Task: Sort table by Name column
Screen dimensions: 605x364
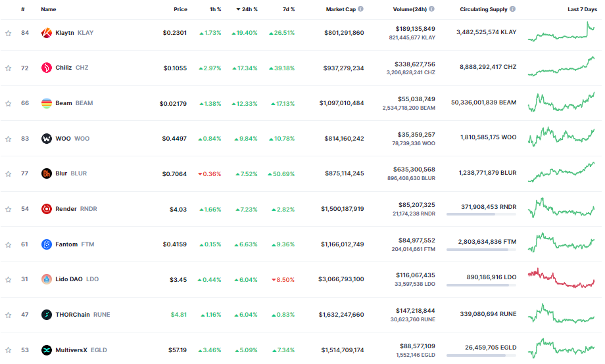Action: click(x=49, y=9)
